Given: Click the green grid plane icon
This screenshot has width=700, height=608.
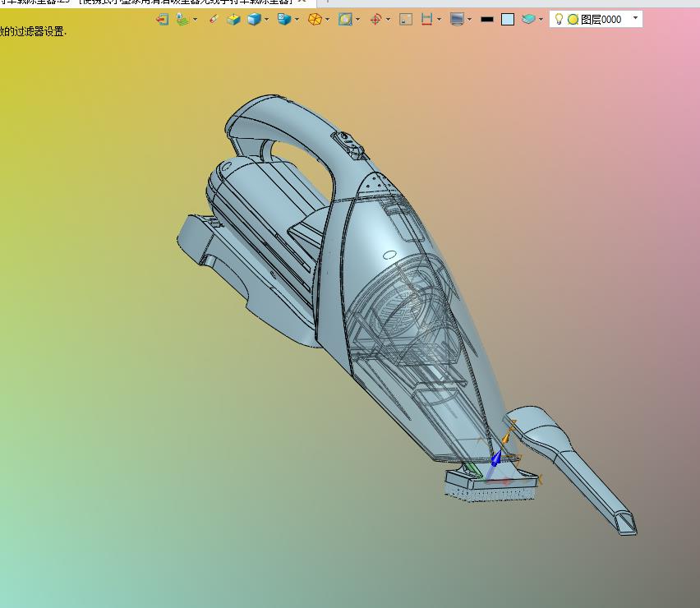Looking at the screenshot, I should (182, 19).
